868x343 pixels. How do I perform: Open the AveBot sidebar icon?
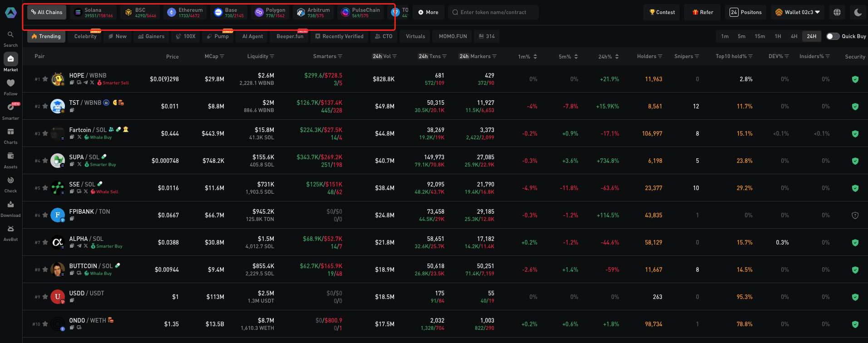click(x=10, y=229)
